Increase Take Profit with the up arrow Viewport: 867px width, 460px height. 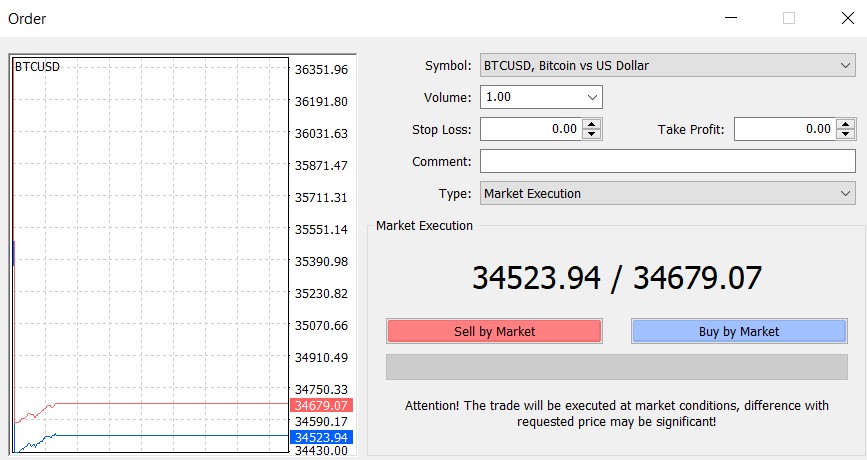click(846, 124)
